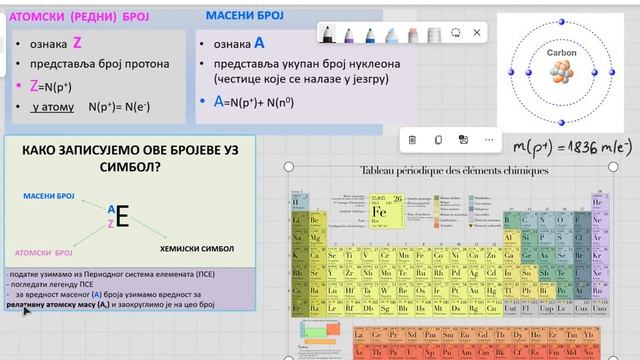The image size is (640, 360).
Task: Select the purple pen tool
Action: (349, 36)
